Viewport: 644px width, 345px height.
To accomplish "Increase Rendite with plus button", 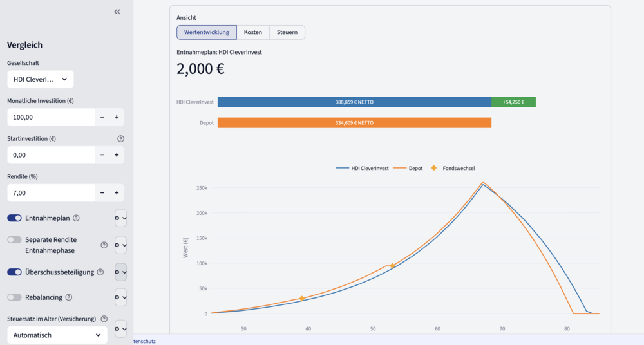I will tap(117, 192).
